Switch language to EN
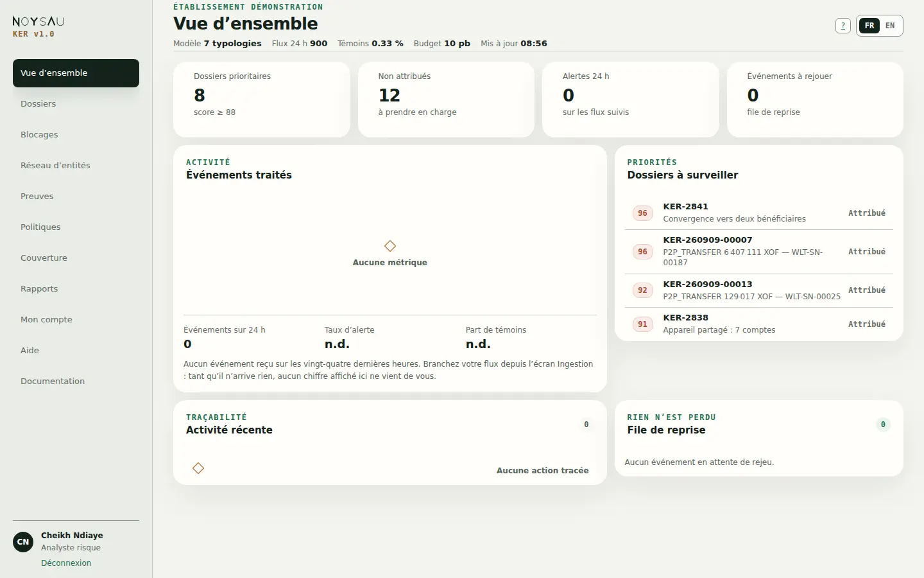This screenshot has width=924, height=578. point(890,26)
